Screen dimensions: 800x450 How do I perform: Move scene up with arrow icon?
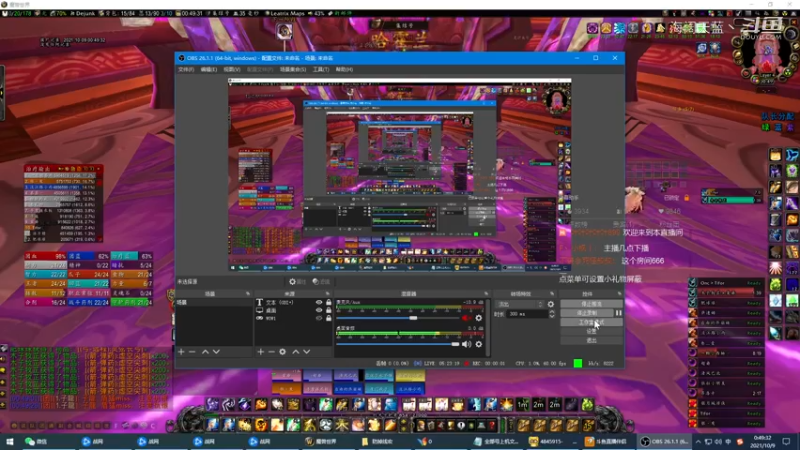click(x=205, y=352)
